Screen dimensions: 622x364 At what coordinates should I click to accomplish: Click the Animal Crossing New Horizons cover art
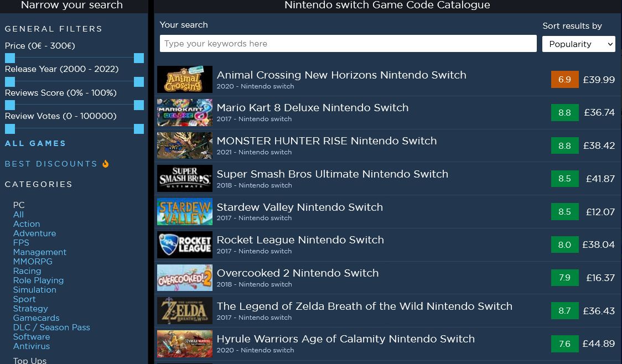point(184,79)
